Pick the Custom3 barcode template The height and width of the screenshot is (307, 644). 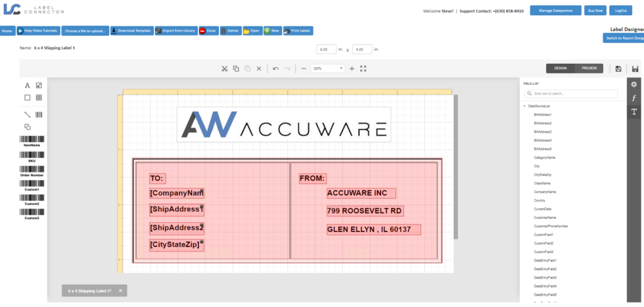(32, 214)
